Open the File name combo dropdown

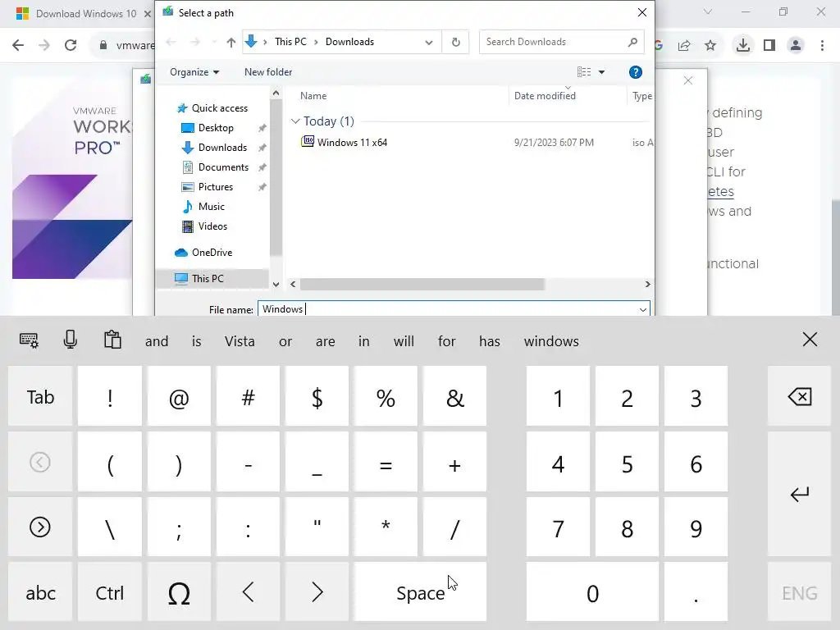click(x=643, y=309)
